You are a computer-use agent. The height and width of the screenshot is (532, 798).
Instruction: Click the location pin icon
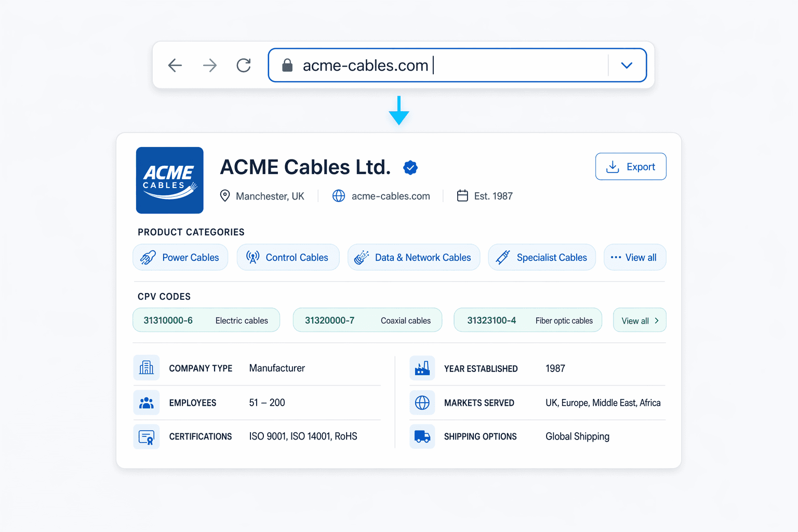225,196
